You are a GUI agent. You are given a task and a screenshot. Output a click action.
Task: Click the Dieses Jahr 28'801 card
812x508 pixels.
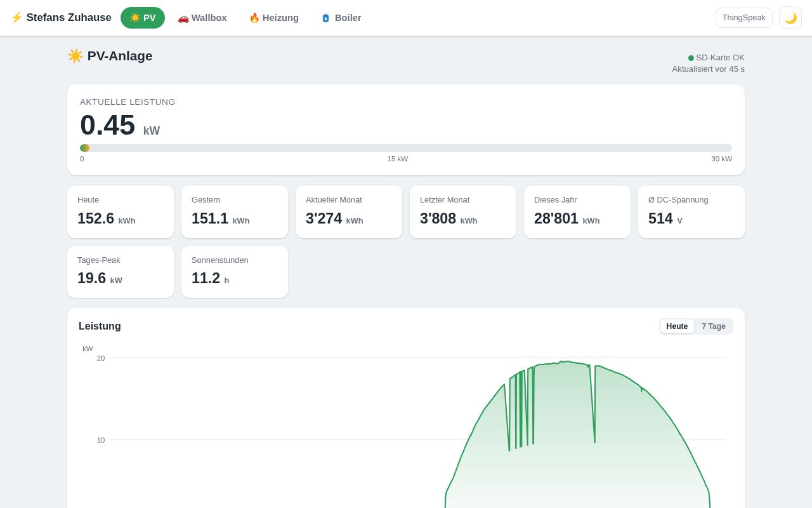[577, 212]
